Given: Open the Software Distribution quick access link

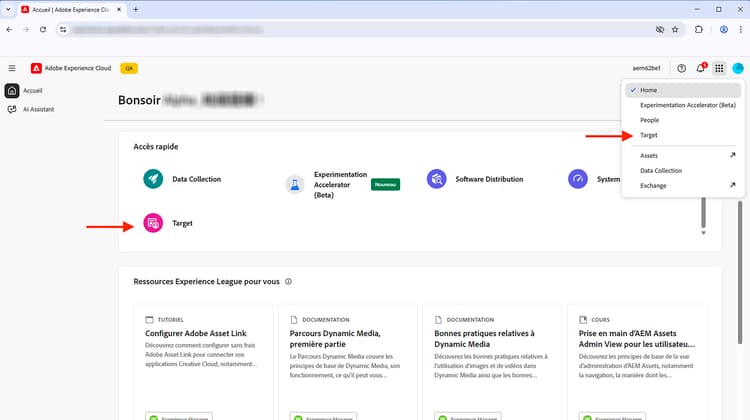Looking at the screenshot, I should tap(489, 179).
